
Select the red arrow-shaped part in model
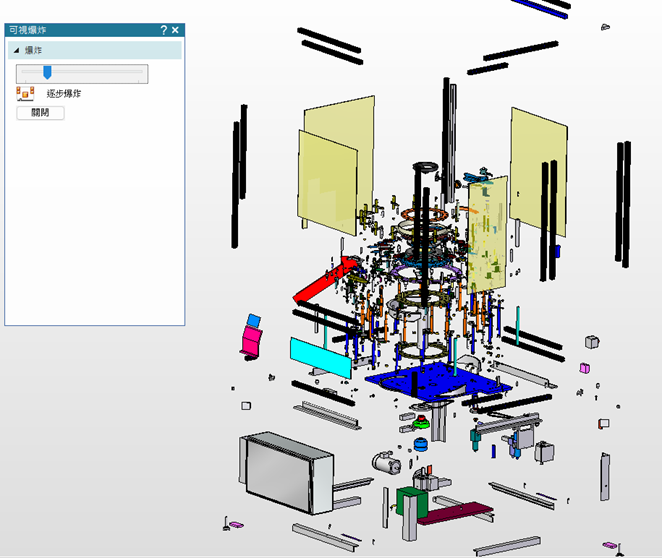point(324,279)
